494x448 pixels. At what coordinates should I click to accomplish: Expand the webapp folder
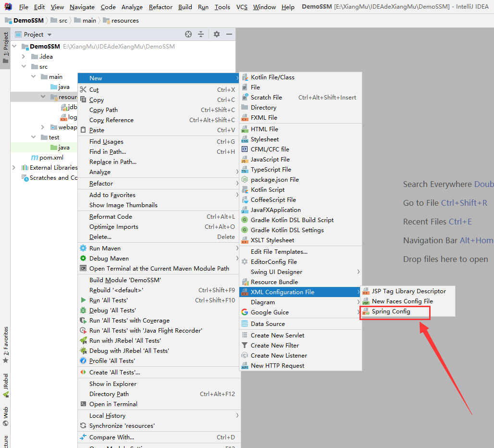coord(43,127)
